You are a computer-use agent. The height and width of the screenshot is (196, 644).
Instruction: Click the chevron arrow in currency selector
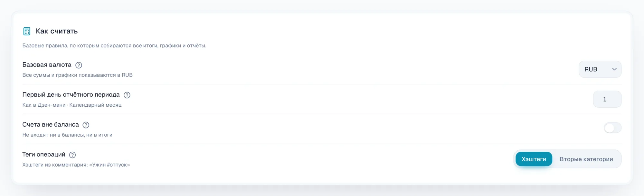(x=614, y=69)
